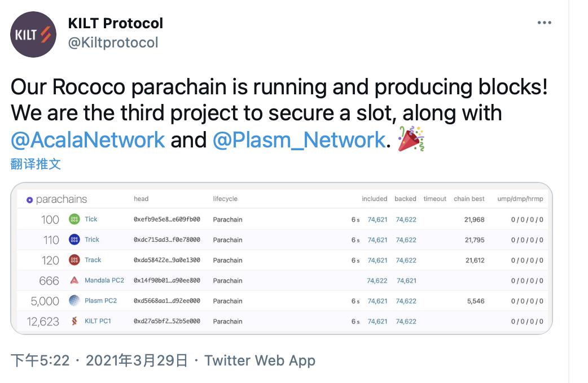Viewport: 588px width, 383px height.
Task: Select the KILT PC1 parachain name
Action: tap(98, 321)
